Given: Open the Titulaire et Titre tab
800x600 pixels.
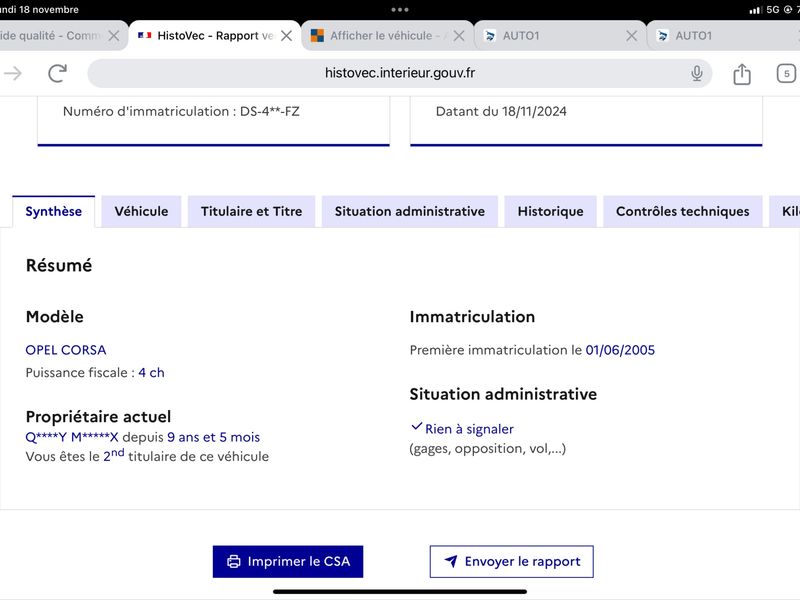Looking at the screenshot, I should tap(252, 211).
